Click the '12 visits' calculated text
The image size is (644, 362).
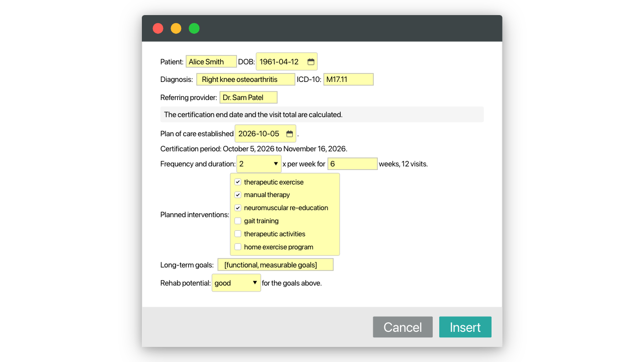(x=415, y=164)
